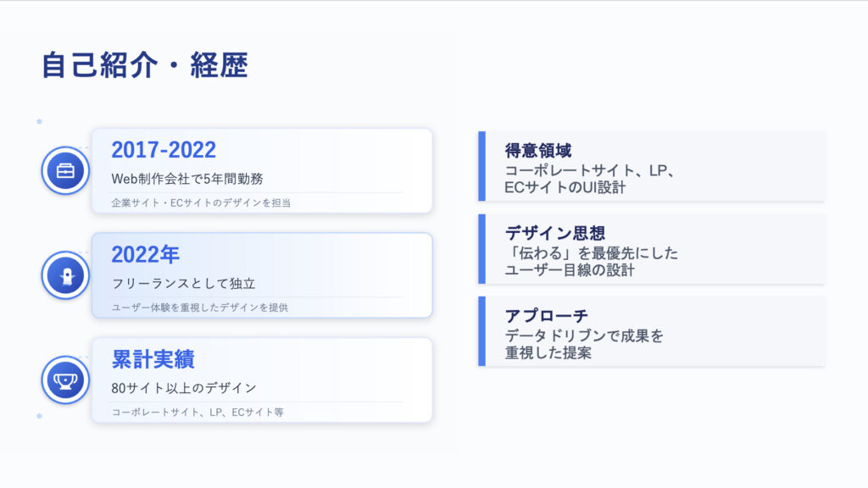Click the rocket icon beside 2022年

65,274
